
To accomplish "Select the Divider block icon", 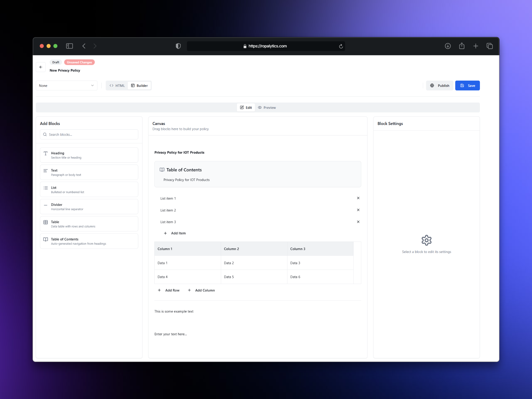I will click(45, 205).
